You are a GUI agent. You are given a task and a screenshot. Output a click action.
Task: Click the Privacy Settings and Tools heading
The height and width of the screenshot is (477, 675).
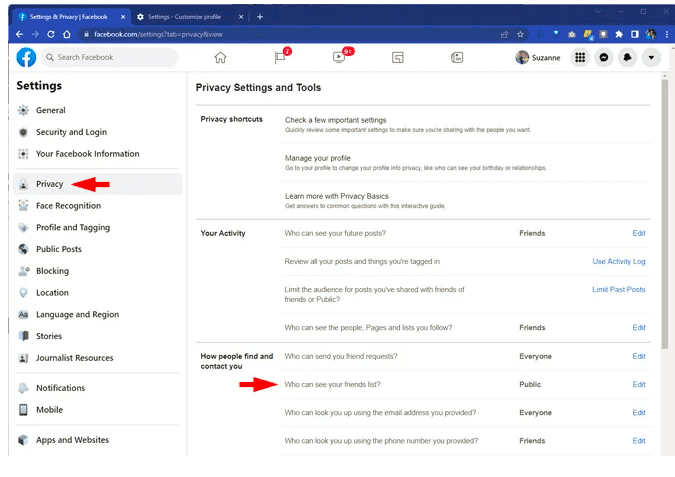tap(258, 87)
